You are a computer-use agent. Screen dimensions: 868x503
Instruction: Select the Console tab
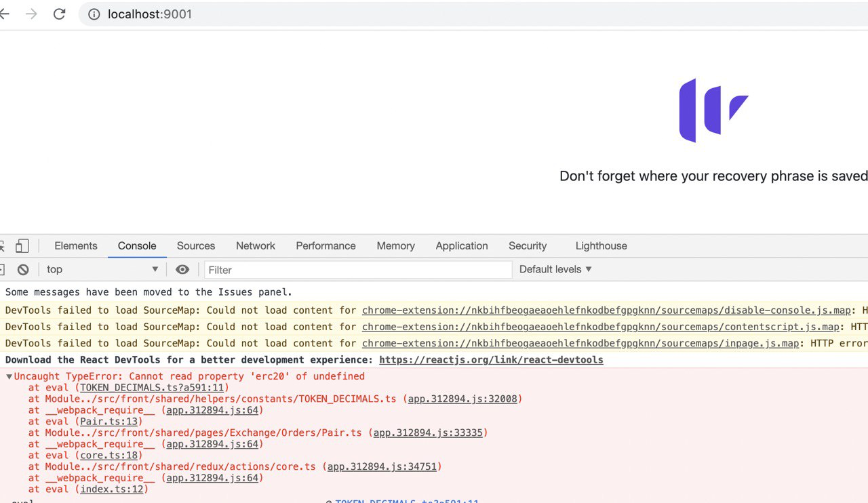(137, 246)
